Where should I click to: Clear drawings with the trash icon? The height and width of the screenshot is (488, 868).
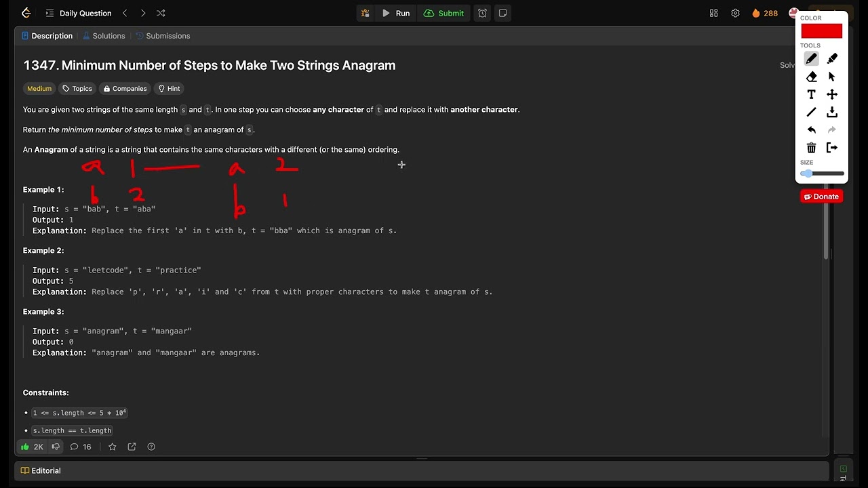pos(811,147)
